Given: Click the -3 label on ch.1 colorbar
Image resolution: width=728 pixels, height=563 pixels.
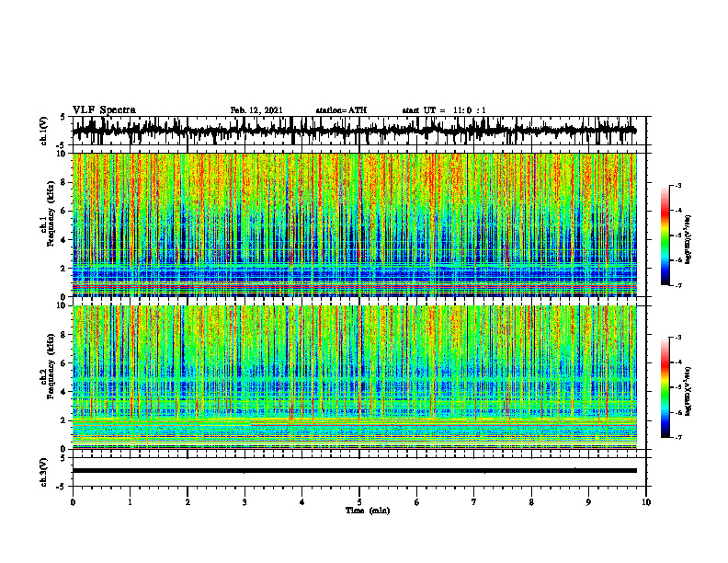Looking at the screenshot, I should click(678, 185).
